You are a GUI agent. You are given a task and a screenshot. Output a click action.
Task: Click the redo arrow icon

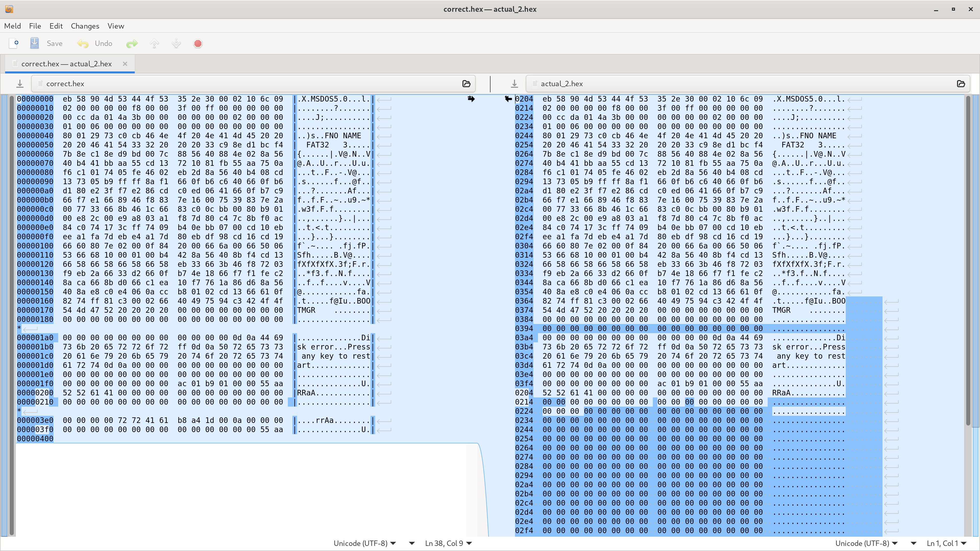tap(132, 44)
